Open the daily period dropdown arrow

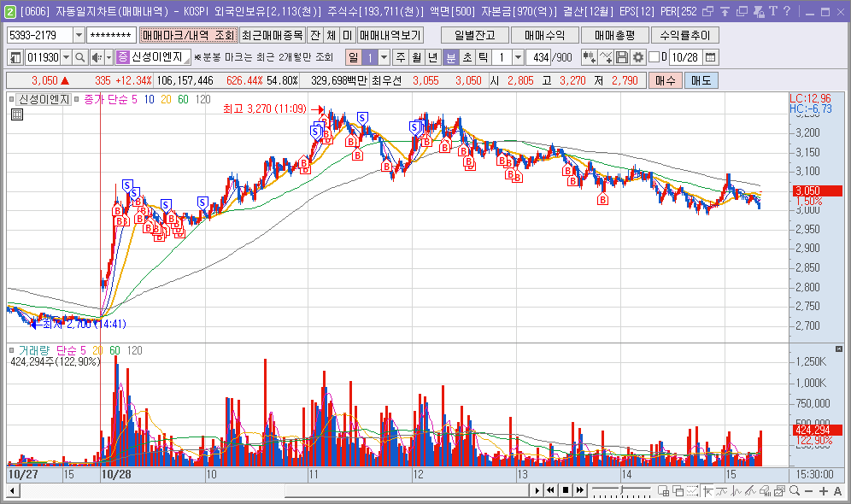click(384, 57)
